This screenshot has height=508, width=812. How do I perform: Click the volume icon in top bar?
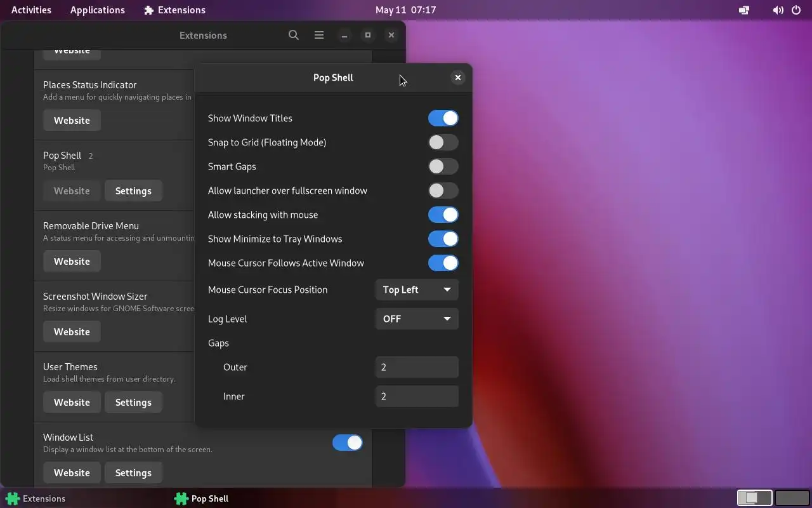pos(778,10)
